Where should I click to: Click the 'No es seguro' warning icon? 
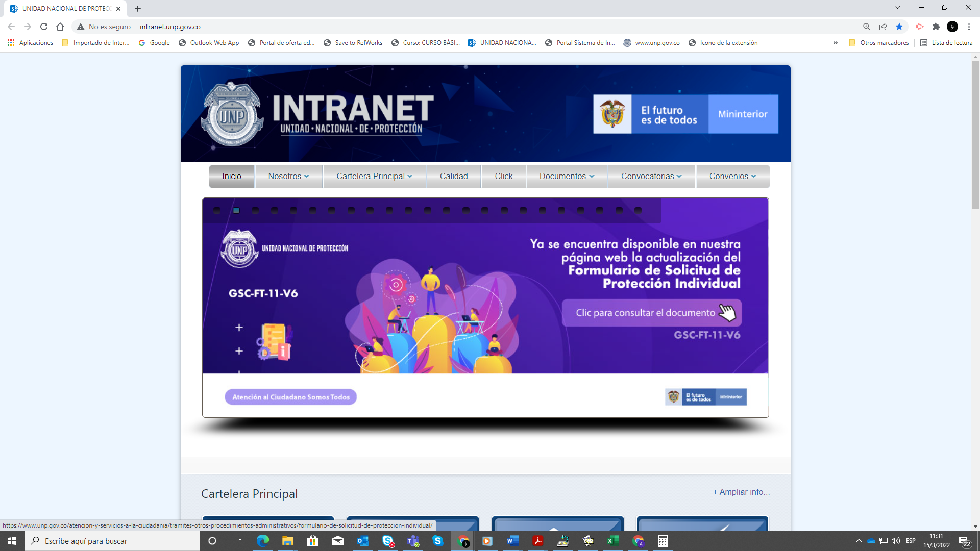tap(81, 27)
